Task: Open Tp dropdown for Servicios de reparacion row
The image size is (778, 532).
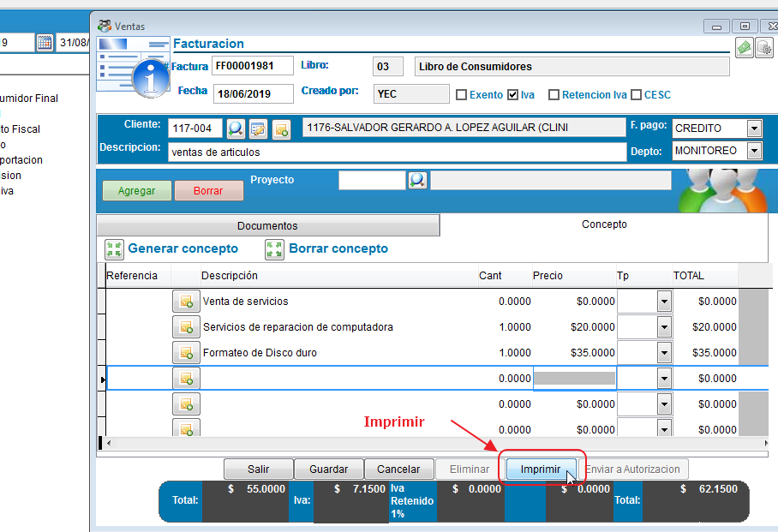Action: click(663, 327)
